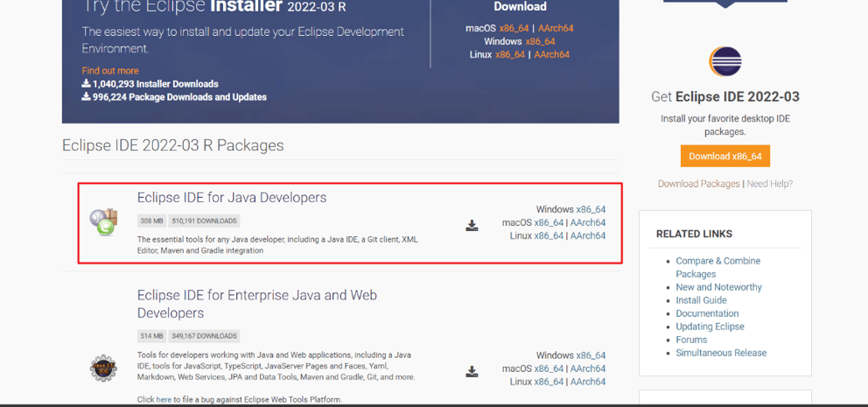Image resolution: width=868 pixels, height=407 pixels.
Task: Get Enterprise Java Linux x86_64 package
Action: (x=549, y=382)
